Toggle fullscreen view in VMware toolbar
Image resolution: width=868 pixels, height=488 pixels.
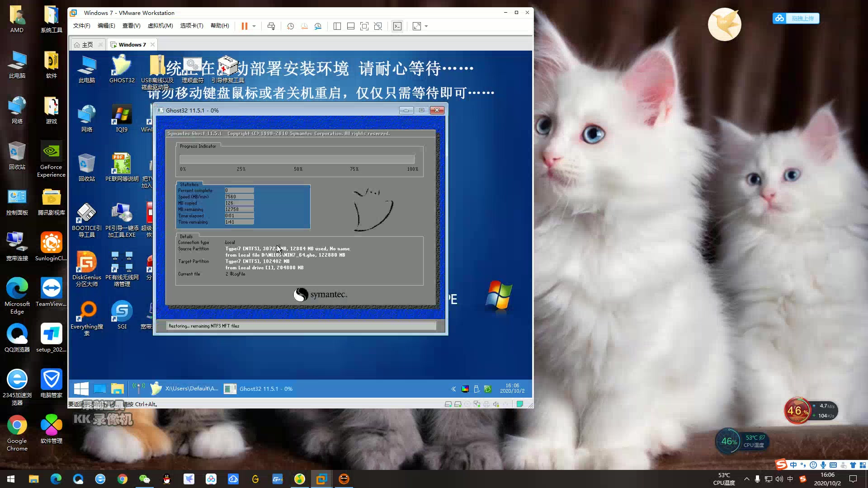(417, 26)
